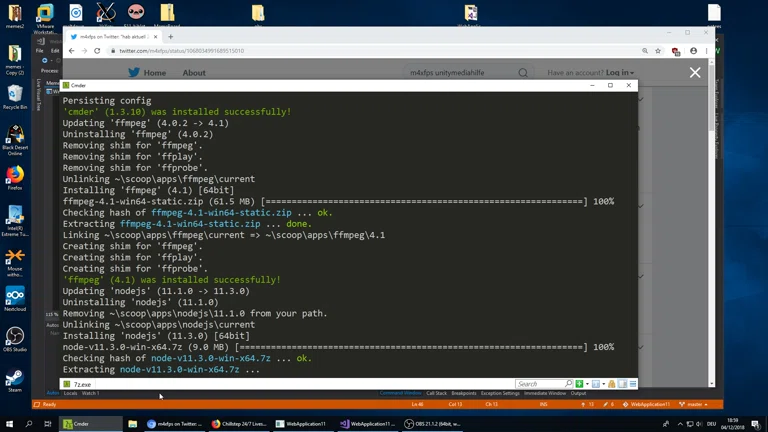
Task: Switch to OBS 21.1.2 taskbar button
Action: (433, 424)
